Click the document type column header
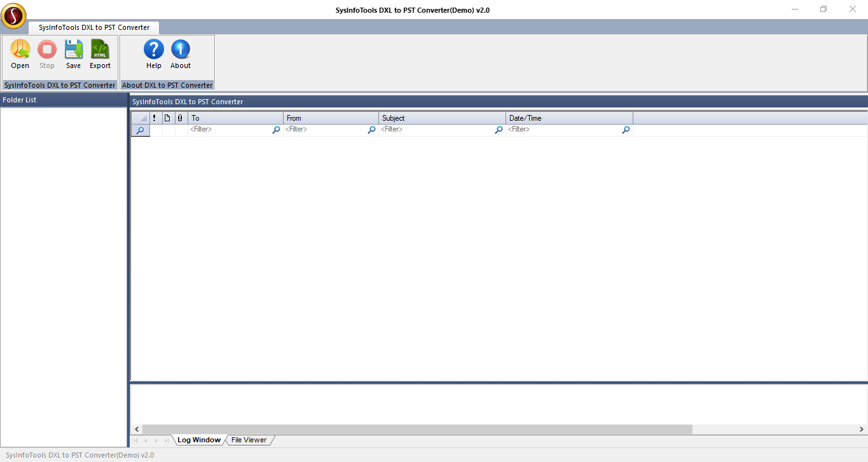 [168, 118]
